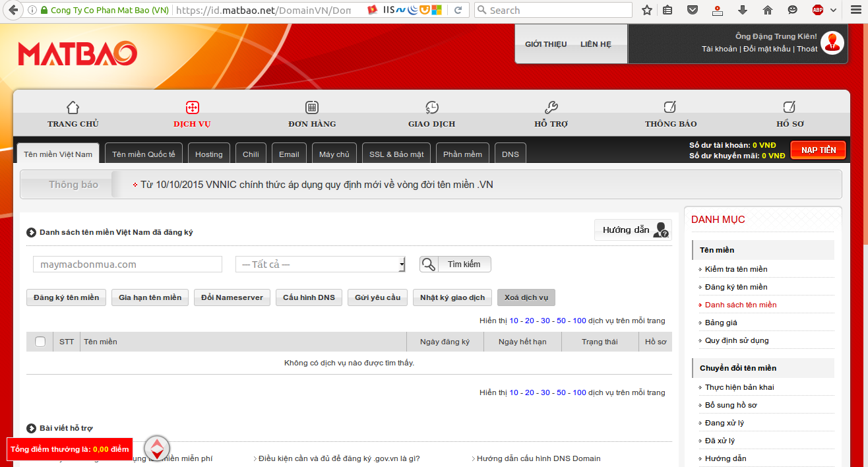Open Quy định sử dụng in sidebar

click(x=737, y=340)
